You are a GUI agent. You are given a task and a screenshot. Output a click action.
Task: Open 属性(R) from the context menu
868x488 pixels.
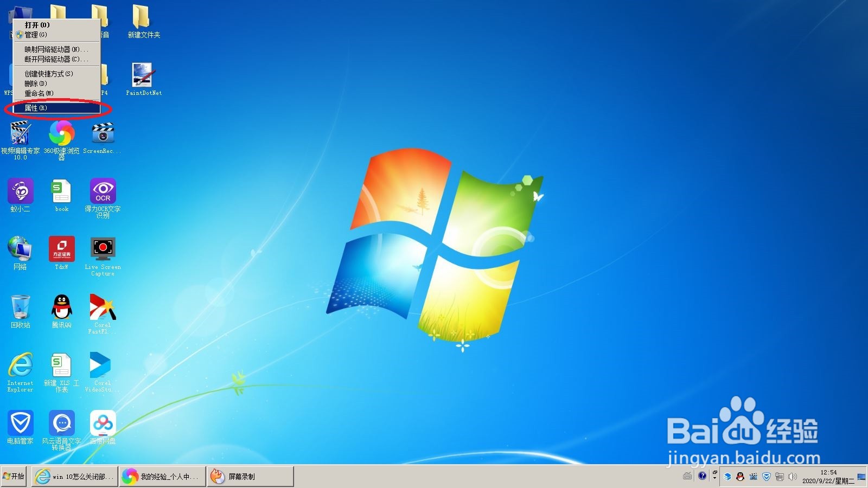tap(56, 108)
